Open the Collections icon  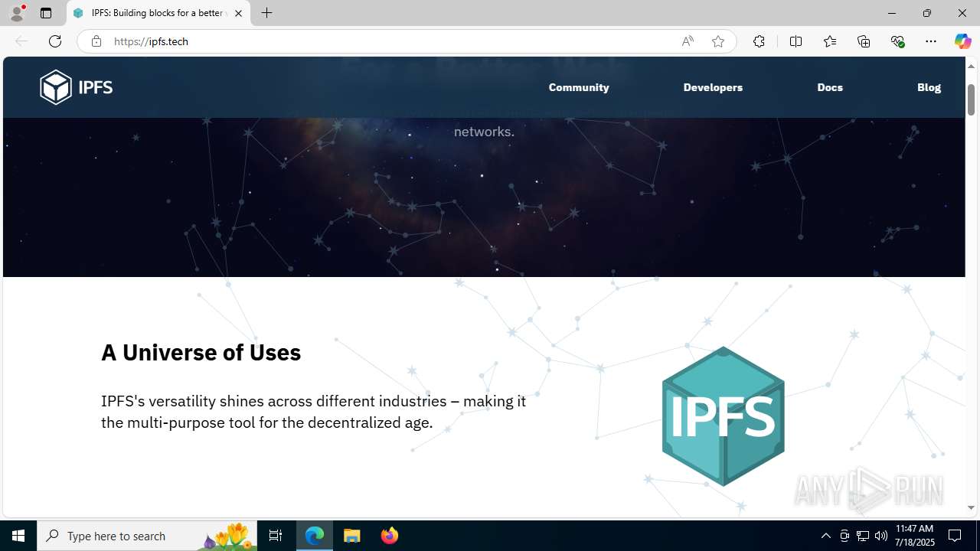point(864,41)
